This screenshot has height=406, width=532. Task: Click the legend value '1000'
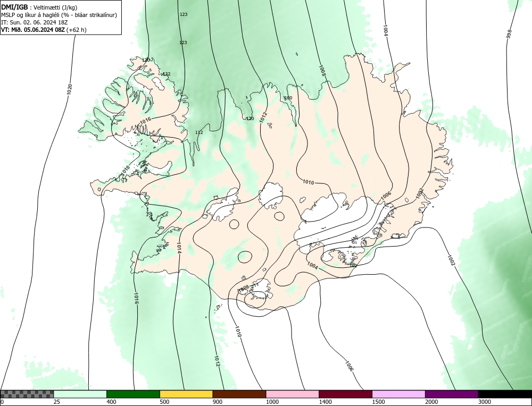coord(272,402)
